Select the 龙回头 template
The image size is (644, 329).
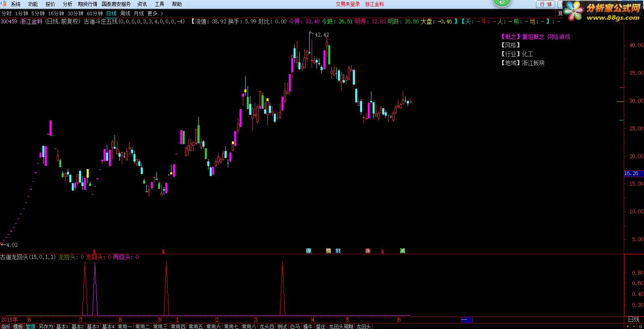[363, 326]
